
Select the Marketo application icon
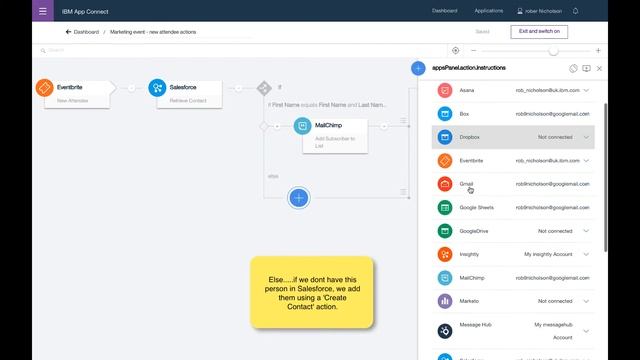[445, 301]
